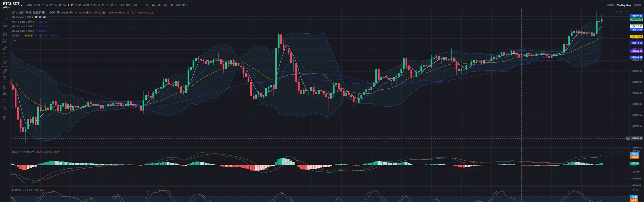The image size is (644, 202).
Task: Switch to 基本版 chart view
Action: pyautogui.click(x=611, y=5)
